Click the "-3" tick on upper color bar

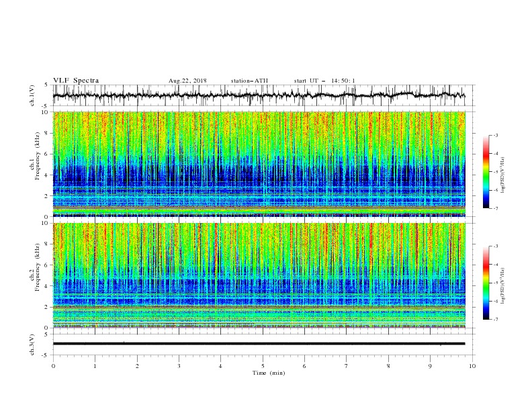[x=495, y=135]
